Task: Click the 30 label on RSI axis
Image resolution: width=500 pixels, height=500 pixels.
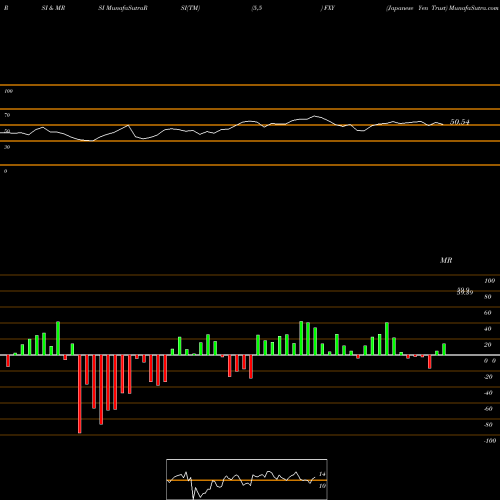Action: [x=7, y=147]
